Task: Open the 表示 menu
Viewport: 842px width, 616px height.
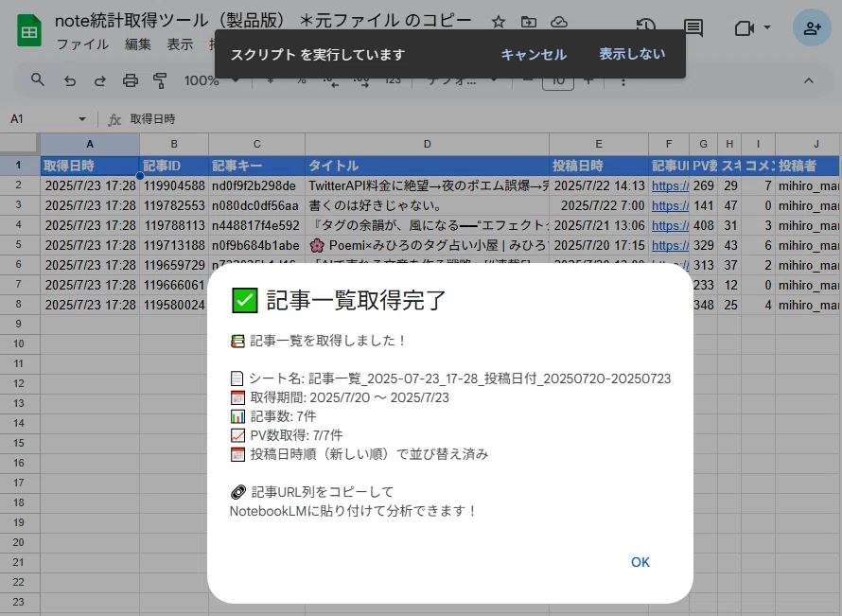Action: 180,44
